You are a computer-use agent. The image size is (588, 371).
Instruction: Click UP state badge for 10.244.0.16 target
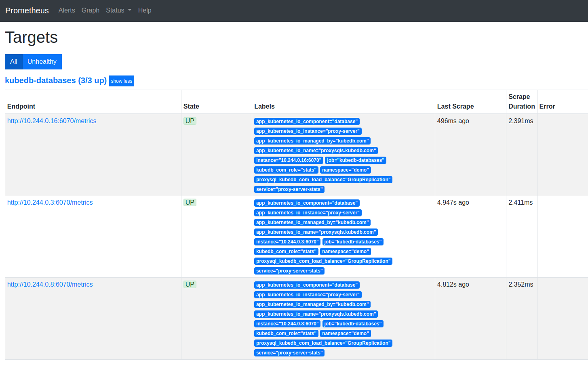coord(190,121)
